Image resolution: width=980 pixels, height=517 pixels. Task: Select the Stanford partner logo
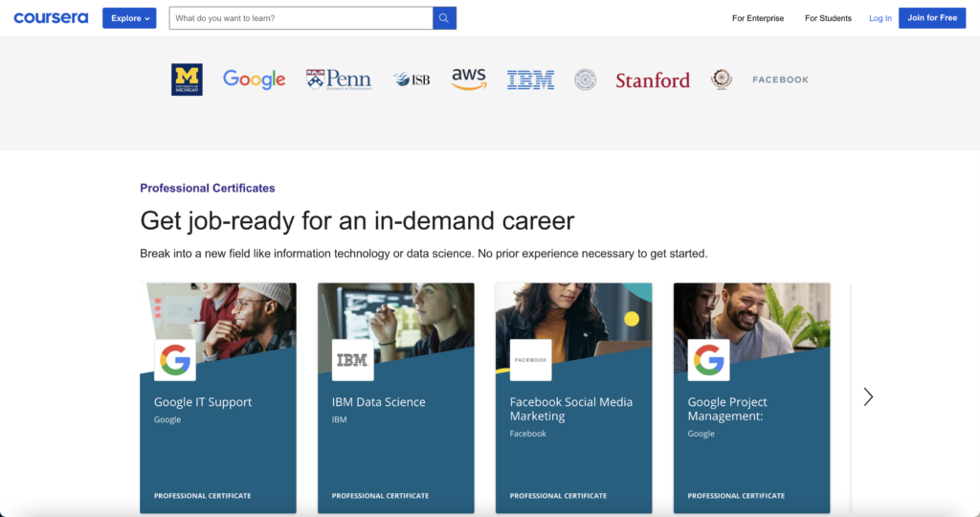653,80
